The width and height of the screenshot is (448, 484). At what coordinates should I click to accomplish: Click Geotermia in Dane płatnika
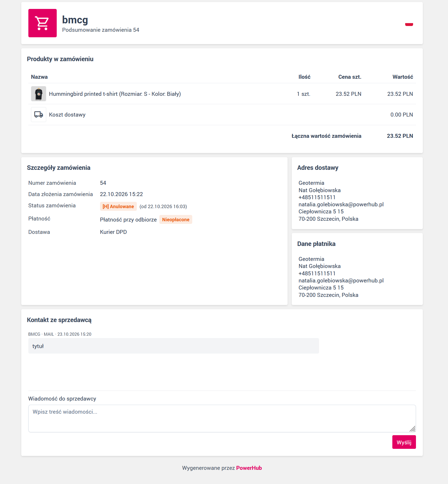click(x=311, y=259)
